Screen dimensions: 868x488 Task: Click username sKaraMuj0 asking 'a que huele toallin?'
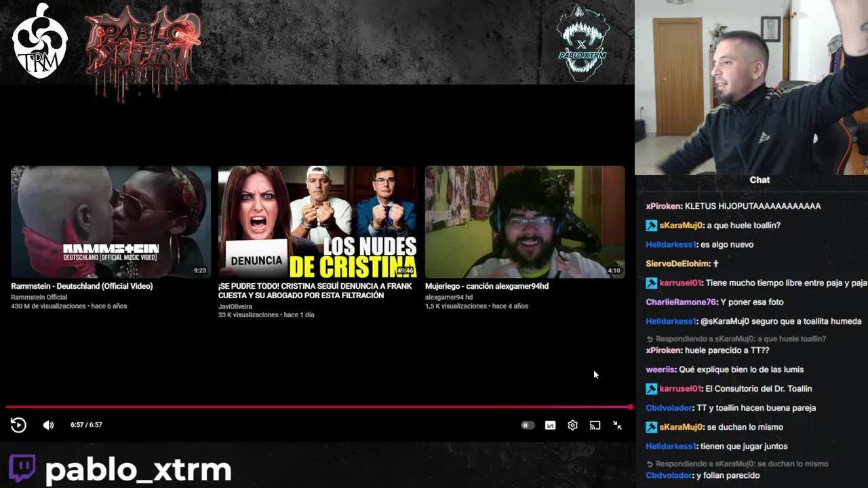pos(682,225)
